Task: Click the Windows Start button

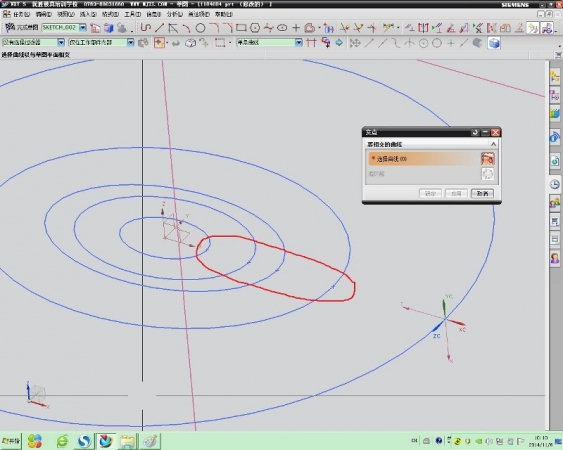Action: [x=10, y=441]
